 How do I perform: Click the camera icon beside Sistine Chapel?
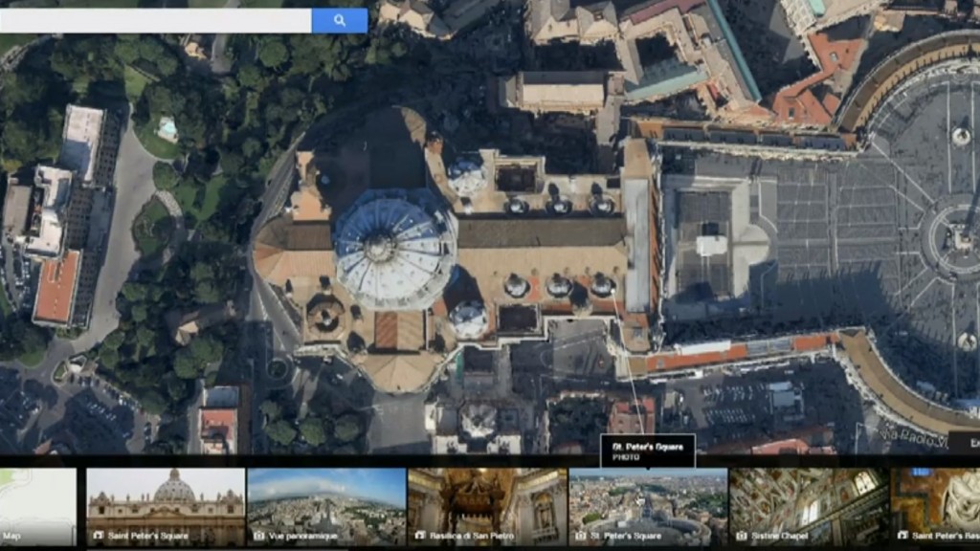[x=741, y=536]
